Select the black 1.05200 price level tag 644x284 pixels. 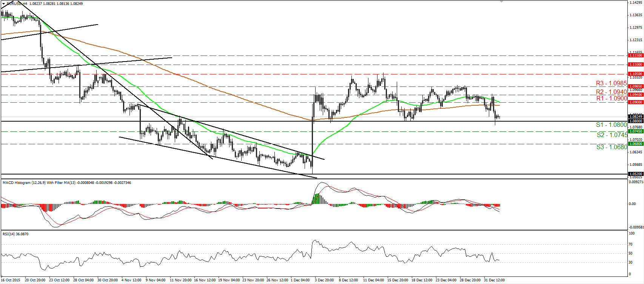pyautogui.click(x=635, y=174)
